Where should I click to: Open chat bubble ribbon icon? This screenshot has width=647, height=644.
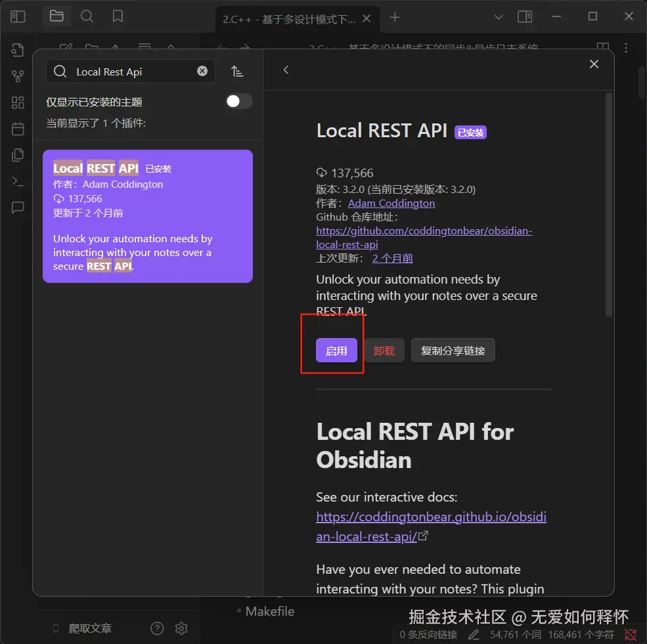pyautogui.click(x=18, y=207)
